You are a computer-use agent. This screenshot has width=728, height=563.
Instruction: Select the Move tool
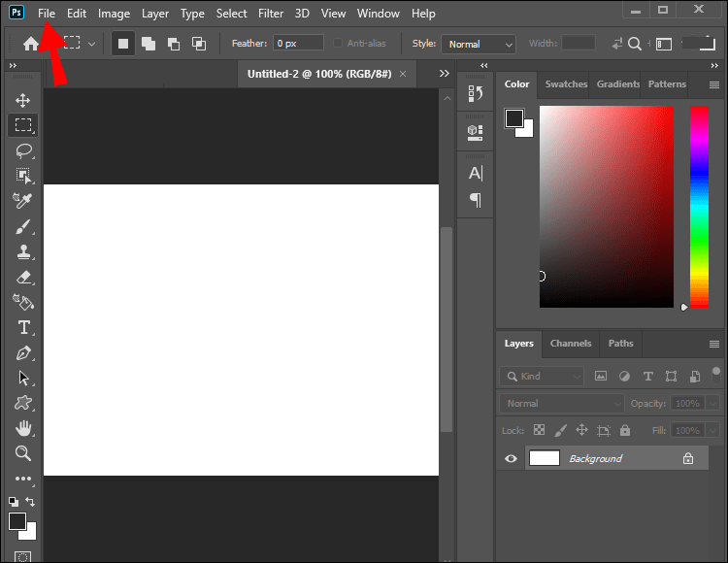click(x=22, y=101)
